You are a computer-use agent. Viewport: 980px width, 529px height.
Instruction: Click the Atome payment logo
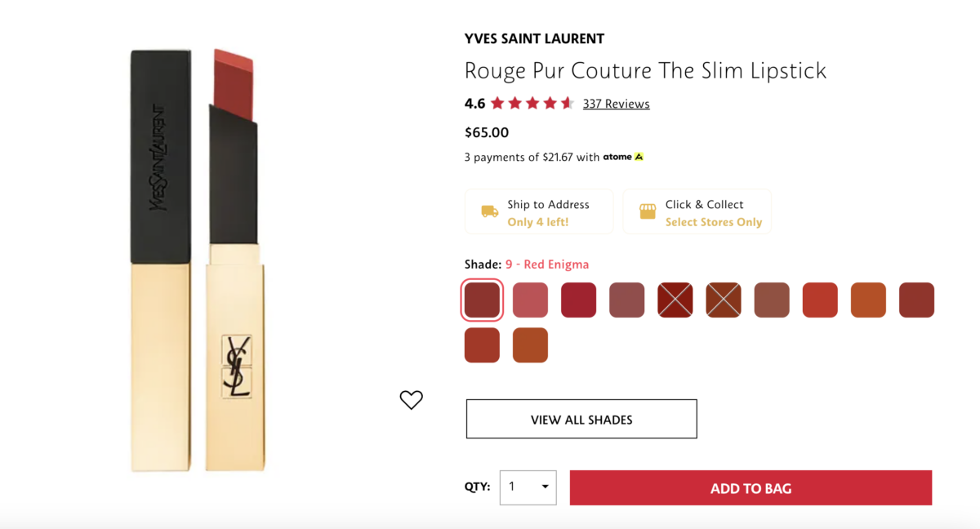pyautogui.click(x=623, y=156)
